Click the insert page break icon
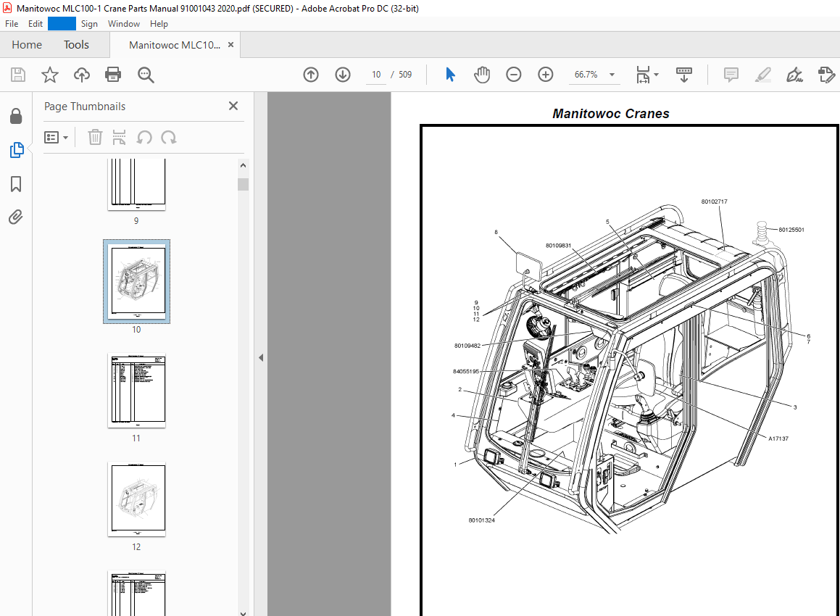The image size is (840, 616). pos(119,137)
